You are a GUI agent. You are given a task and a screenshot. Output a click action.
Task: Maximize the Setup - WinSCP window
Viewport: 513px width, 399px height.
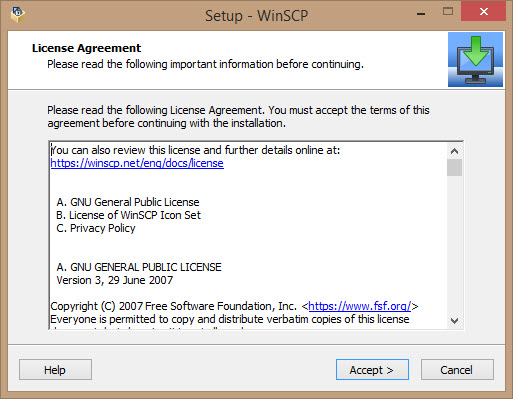[x=448, y=12]
